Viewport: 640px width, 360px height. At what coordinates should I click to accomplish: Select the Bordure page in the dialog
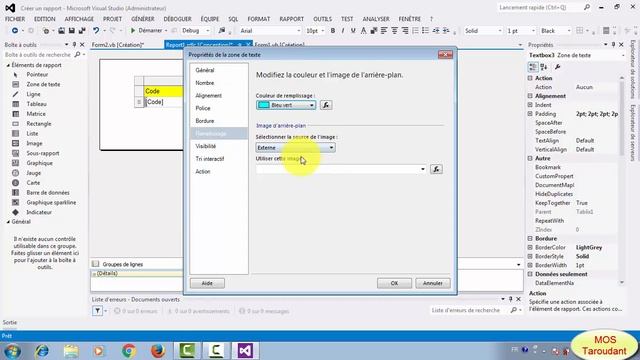tap(205, 121)
